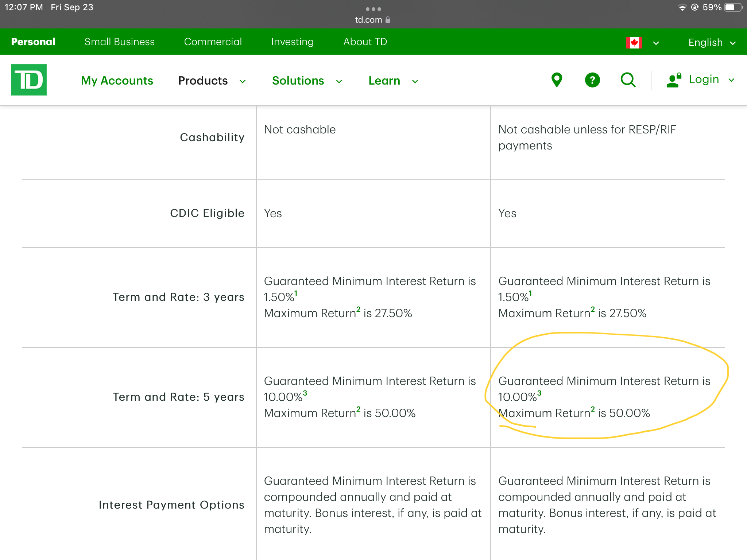Viewport: 747px width, 560px height.
Task: Expand the Login dropdown chevron
Action: tap(731, 80)
